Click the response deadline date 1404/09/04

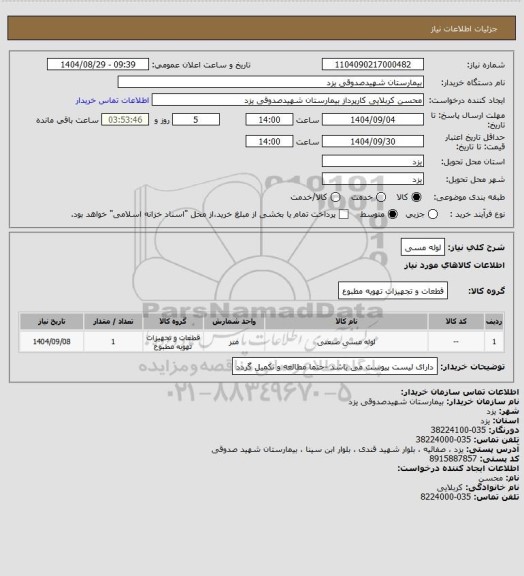click(x=373, y=120)
